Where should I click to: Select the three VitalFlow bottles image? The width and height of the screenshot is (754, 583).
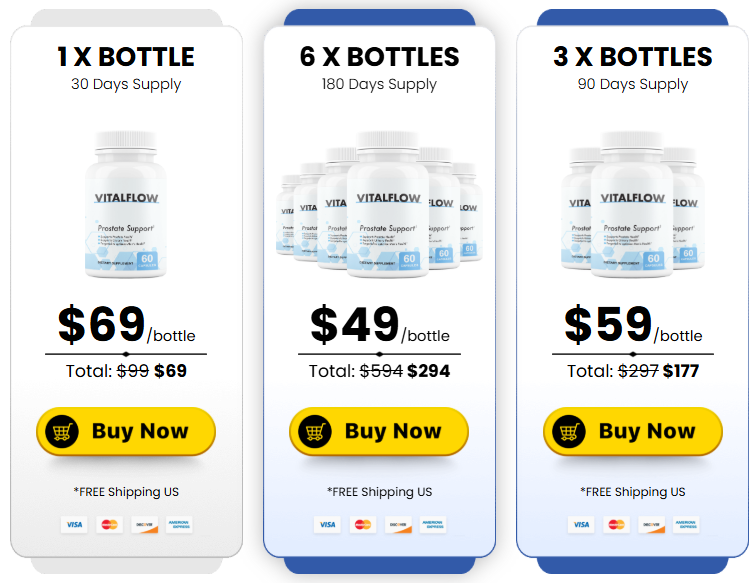633,206
